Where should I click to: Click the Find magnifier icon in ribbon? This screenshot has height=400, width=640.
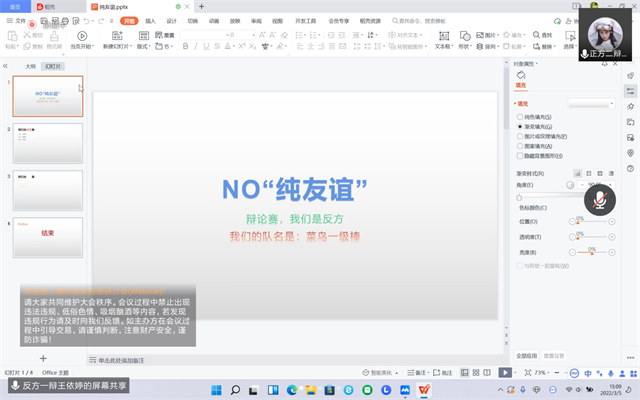pos(536,35)
